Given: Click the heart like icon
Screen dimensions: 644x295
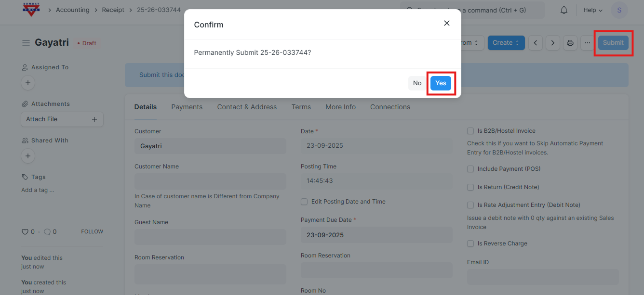Looking at the screenshot, I should (x=25, y=232).
